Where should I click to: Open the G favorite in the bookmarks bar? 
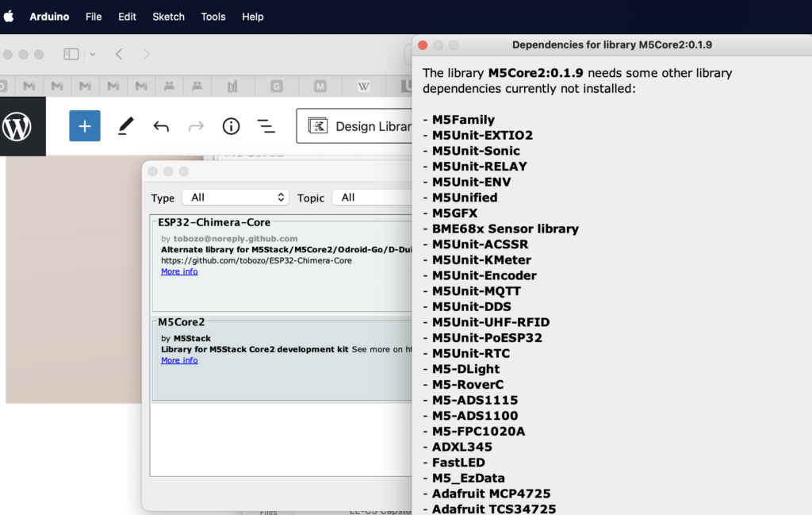(x=277, y=86)
